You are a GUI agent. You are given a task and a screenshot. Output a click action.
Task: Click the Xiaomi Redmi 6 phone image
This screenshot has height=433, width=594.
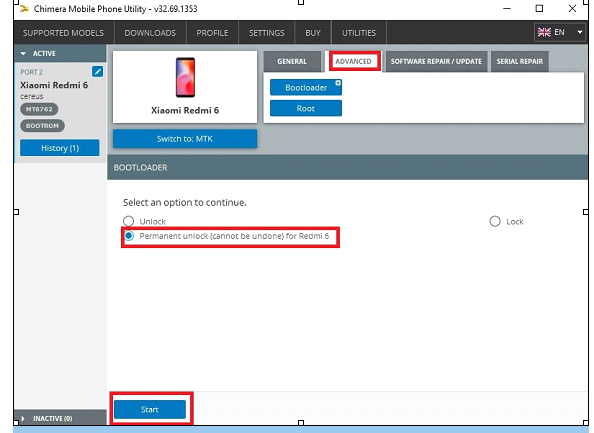point(185,77)
